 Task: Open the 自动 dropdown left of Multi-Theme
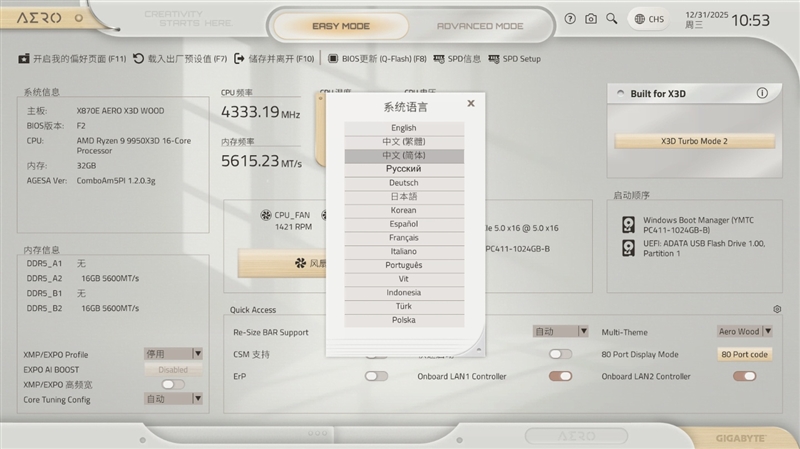point(560,331)
